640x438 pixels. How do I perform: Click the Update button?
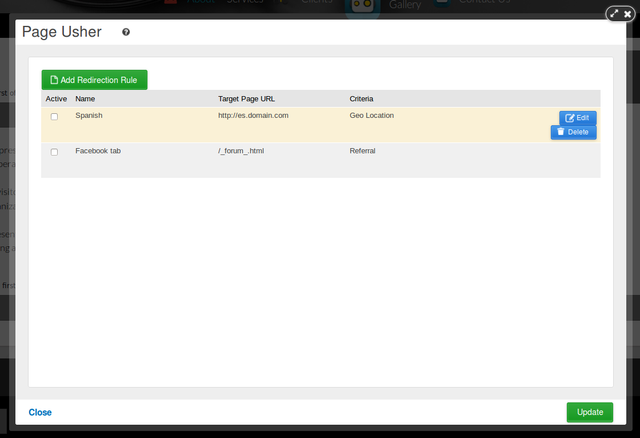point(590,412)
